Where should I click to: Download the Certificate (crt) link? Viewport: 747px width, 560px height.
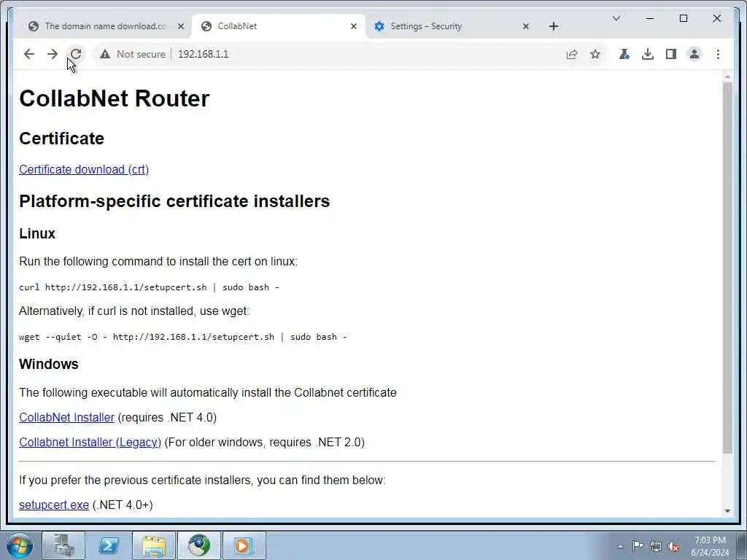[84, 169]
